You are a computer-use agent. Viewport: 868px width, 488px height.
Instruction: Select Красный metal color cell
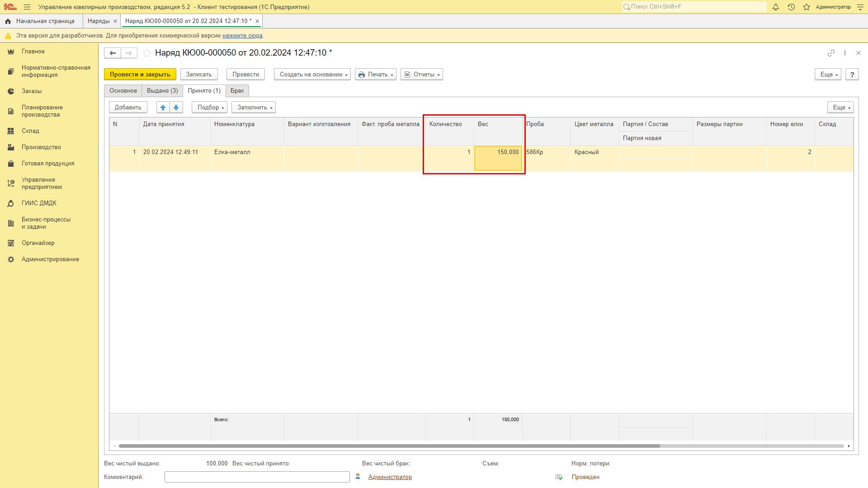click(x=594, y=158)
